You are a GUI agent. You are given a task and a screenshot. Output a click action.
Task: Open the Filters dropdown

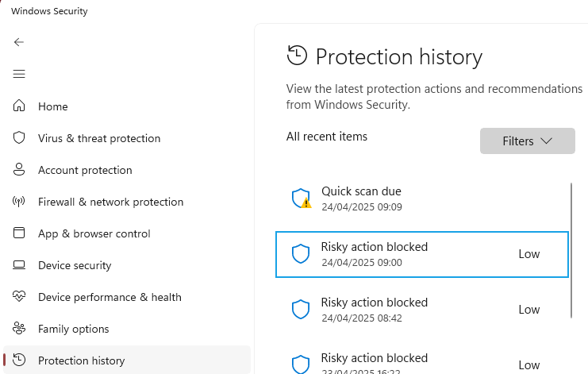[x=527, y=141]
